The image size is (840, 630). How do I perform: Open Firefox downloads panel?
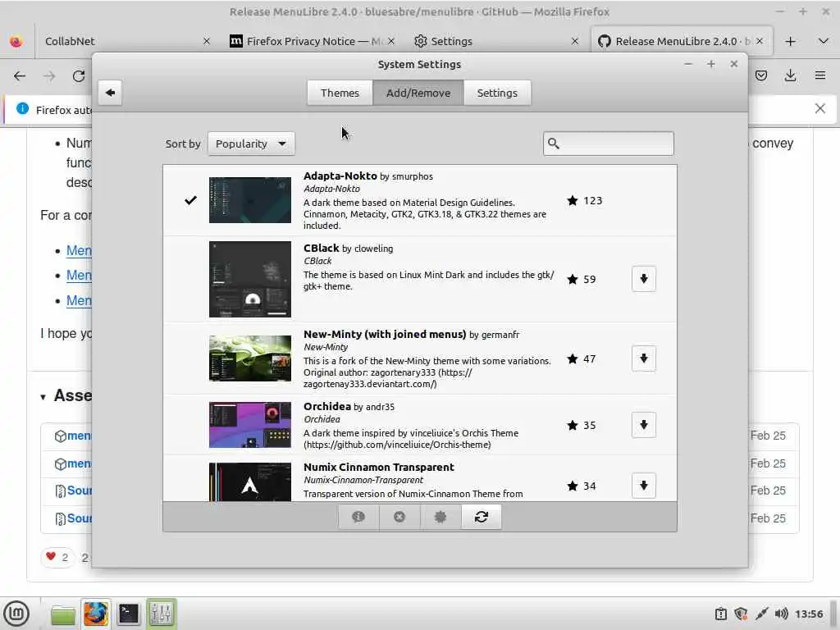(790, 75)
